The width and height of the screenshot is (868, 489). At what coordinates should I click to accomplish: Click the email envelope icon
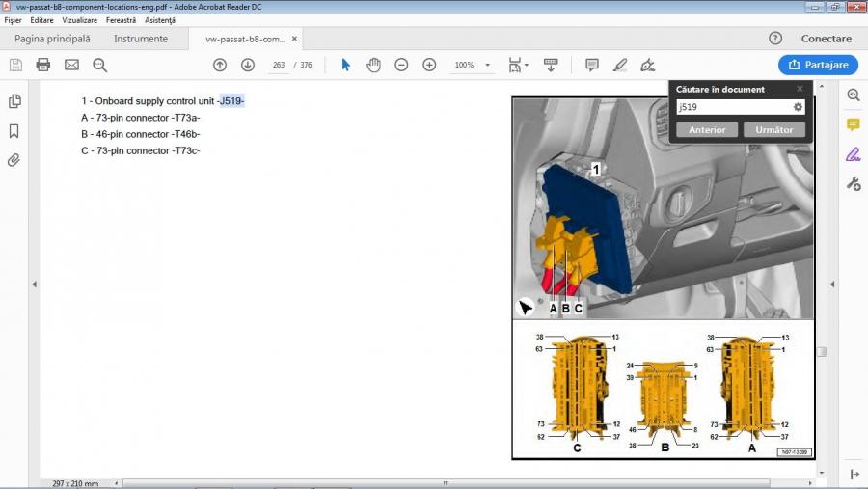(71, 65)
